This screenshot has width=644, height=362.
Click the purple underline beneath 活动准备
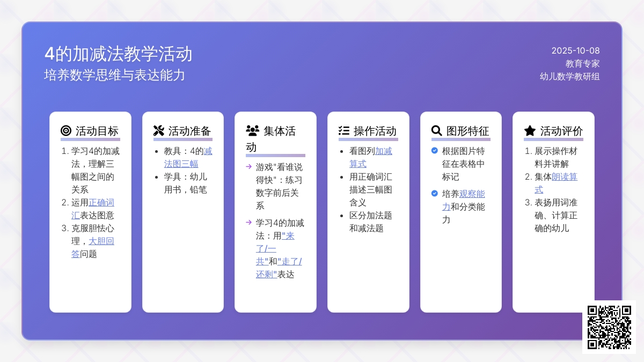[183, 139]
